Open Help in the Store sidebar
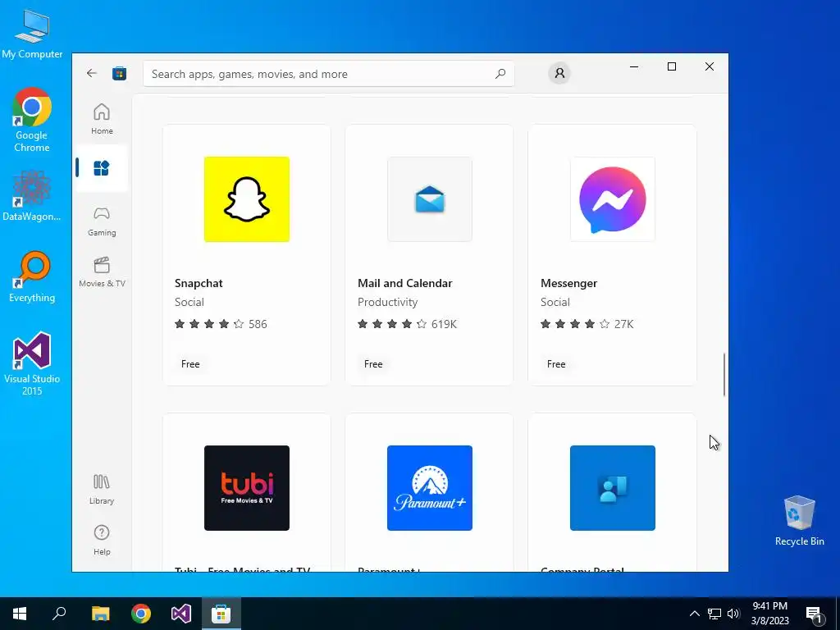This screenshot has width=840, height=630. point(102,540)
